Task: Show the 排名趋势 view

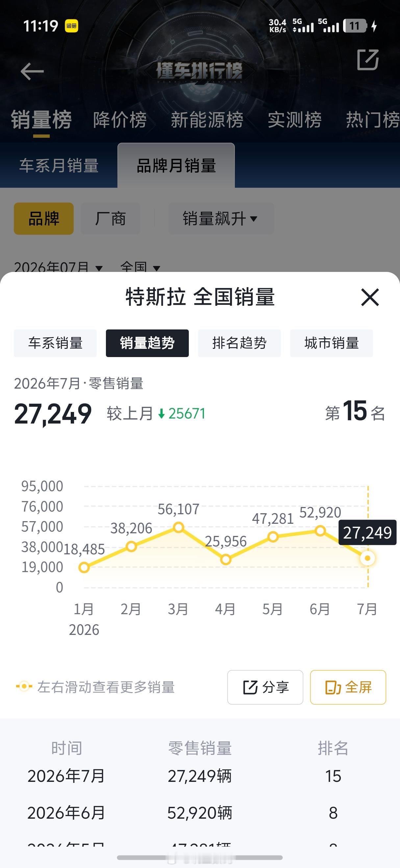Action: tap(239, 343)
